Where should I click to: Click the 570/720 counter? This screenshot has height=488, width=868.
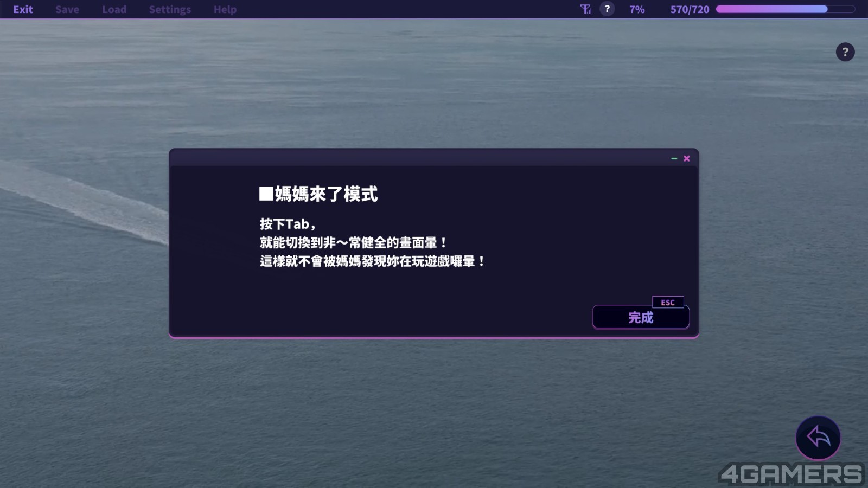(690, 9)
